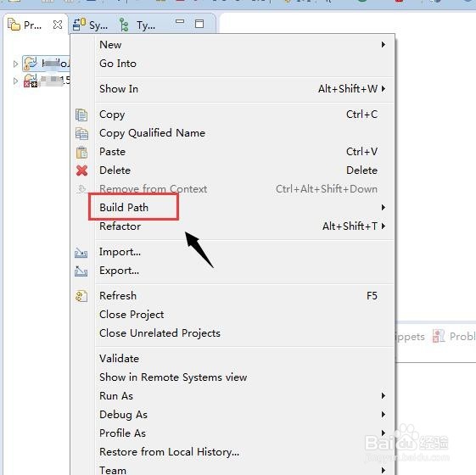Choose Delete in context menu
The height and width of the screenshot is (475, 476).
(x=232, y=170)
